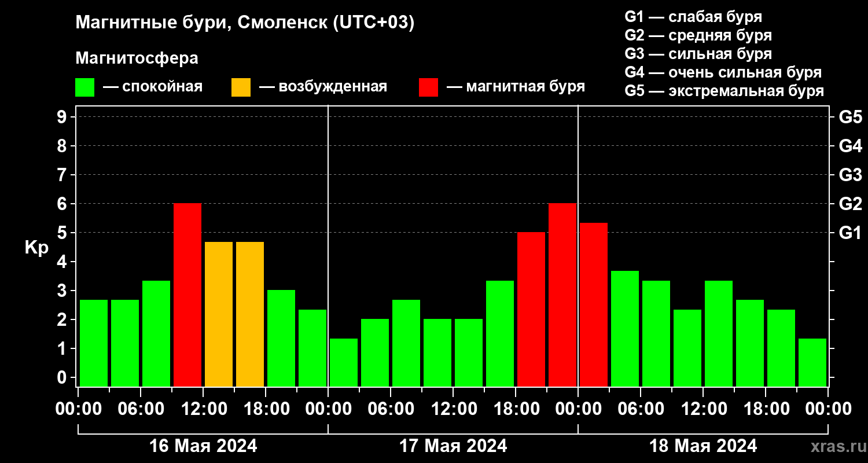Click the '12:00' time label under 17 May
868x463 pixels.
click(453, 409)
